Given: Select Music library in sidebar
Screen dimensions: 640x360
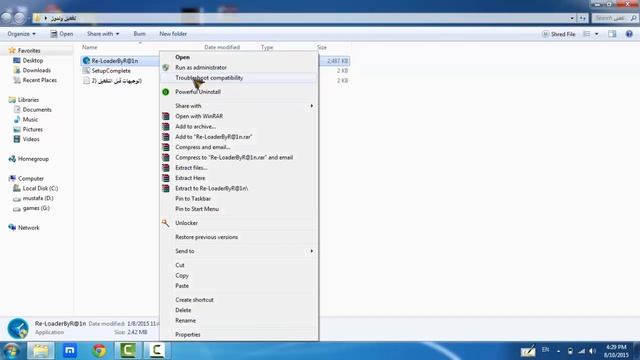Looking at the screenshot, I should (x=30, y=119).
